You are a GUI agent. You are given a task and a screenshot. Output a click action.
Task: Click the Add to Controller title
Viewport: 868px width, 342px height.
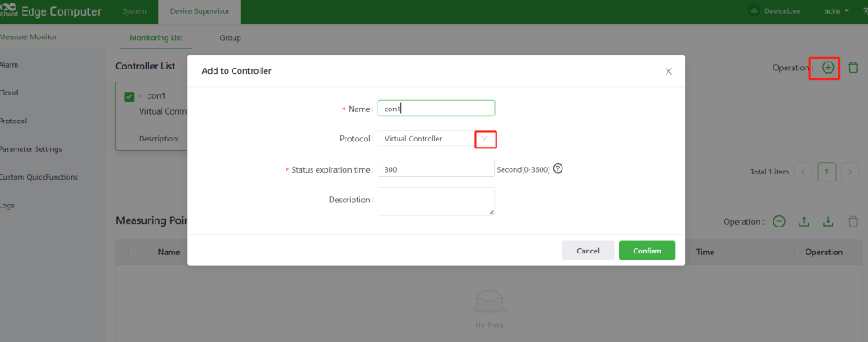[x=236, y=71]
